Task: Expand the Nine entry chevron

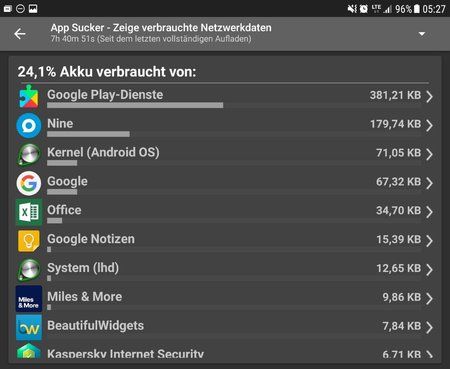Action: (429, 125)
